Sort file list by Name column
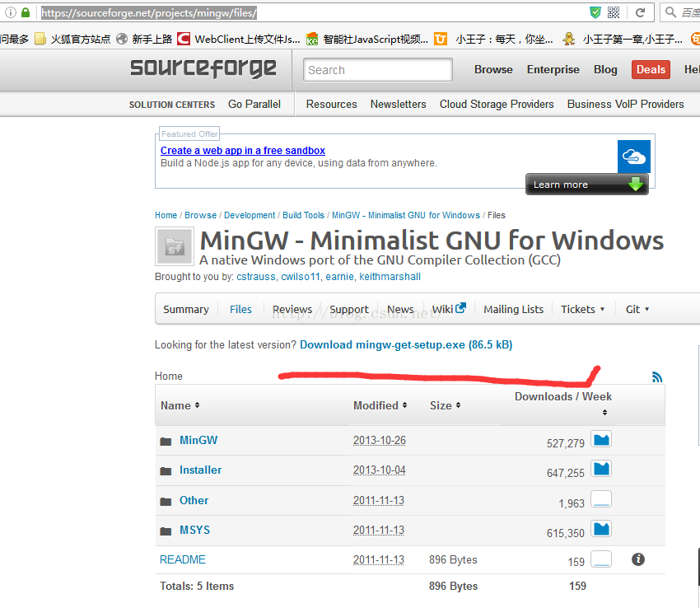 (180, 405)
